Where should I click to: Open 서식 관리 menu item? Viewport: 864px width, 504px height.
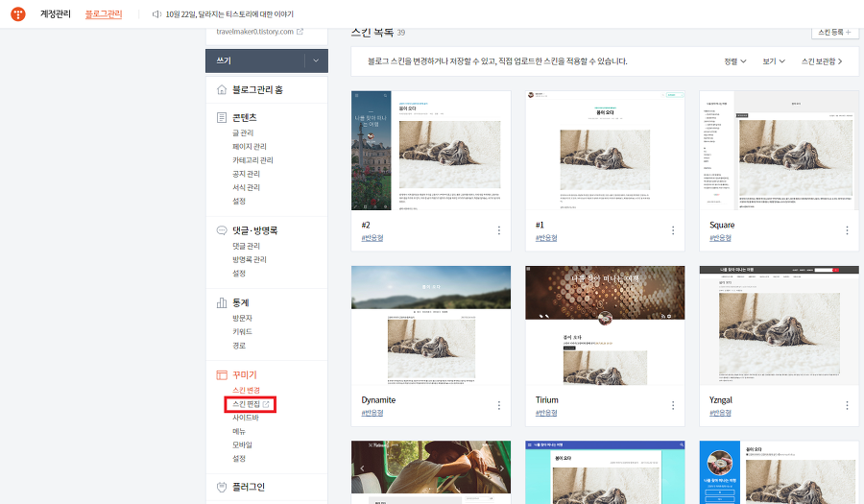246,187
